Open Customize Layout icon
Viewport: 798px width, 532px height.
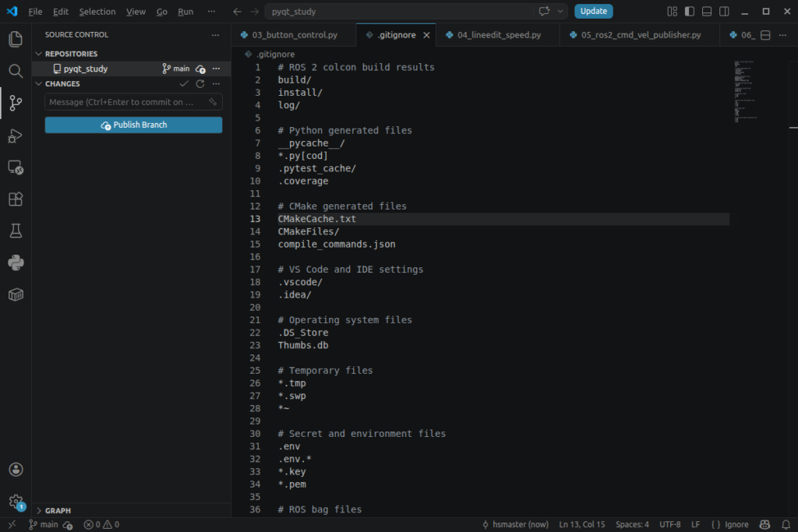click(673, 11)
